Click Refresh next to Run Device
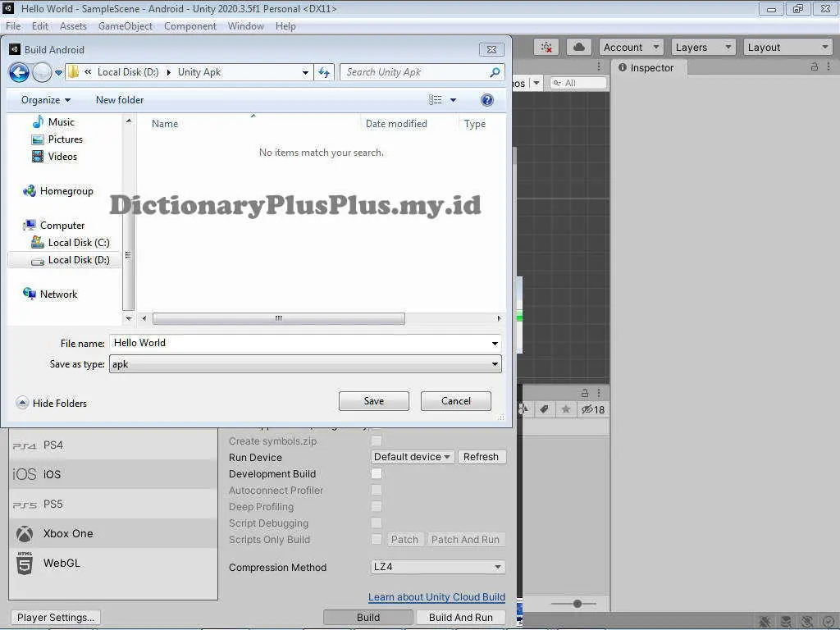 pos(481,457)
